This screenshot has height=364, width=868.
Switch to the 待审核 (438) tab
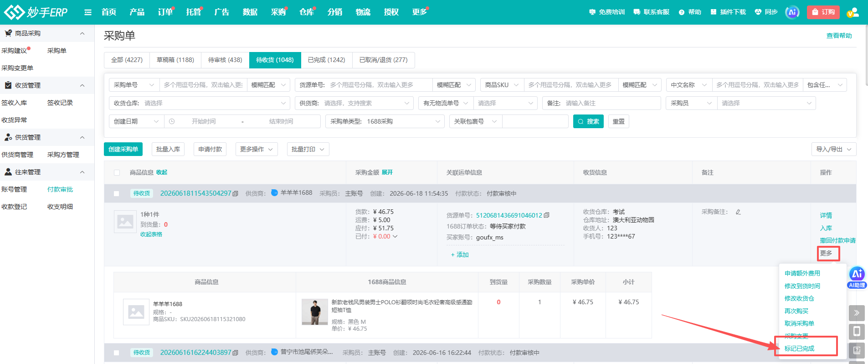pos(225,60)
